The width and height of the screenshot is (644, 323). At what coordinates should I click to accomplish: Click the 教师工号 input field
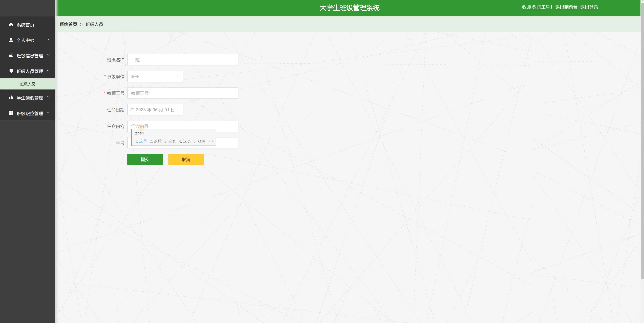(182, 93)
